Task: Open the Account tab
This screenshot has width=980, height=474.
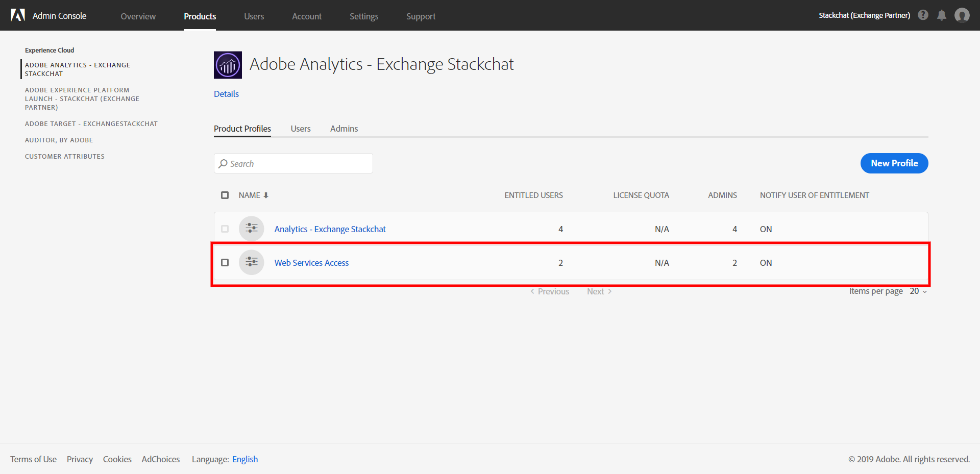Action: click(307, 16)
